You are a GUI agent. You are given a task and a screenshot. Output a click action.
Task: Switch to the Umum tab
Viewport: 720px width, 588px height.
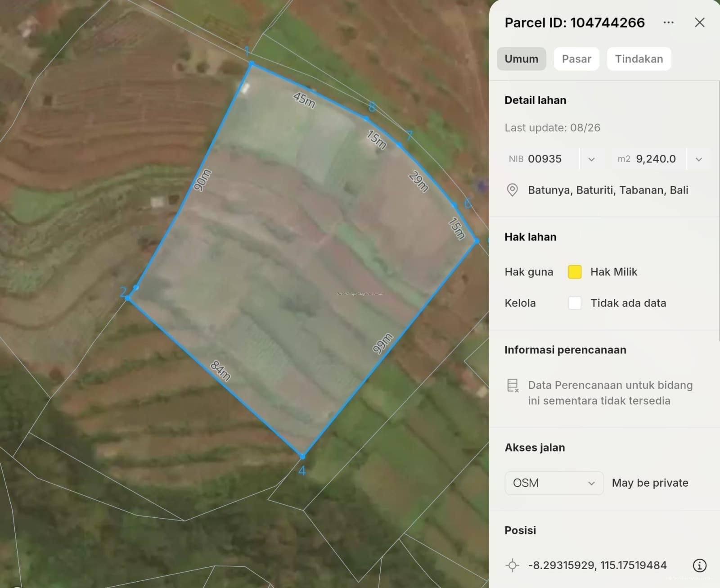click(x=521, y=59)
